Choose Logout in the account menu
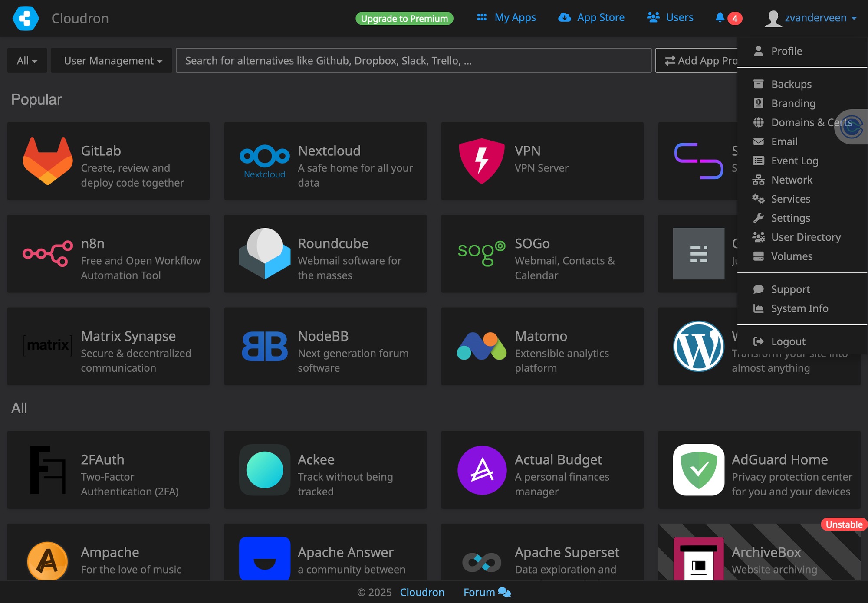868x603 pixels. tap(788, 341)
